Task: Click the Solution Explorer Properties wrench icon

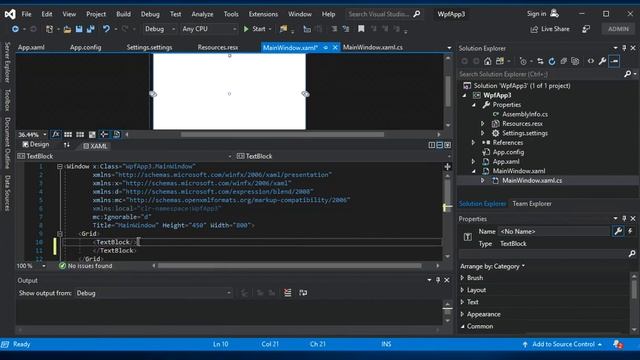Action: click(602, 61)
